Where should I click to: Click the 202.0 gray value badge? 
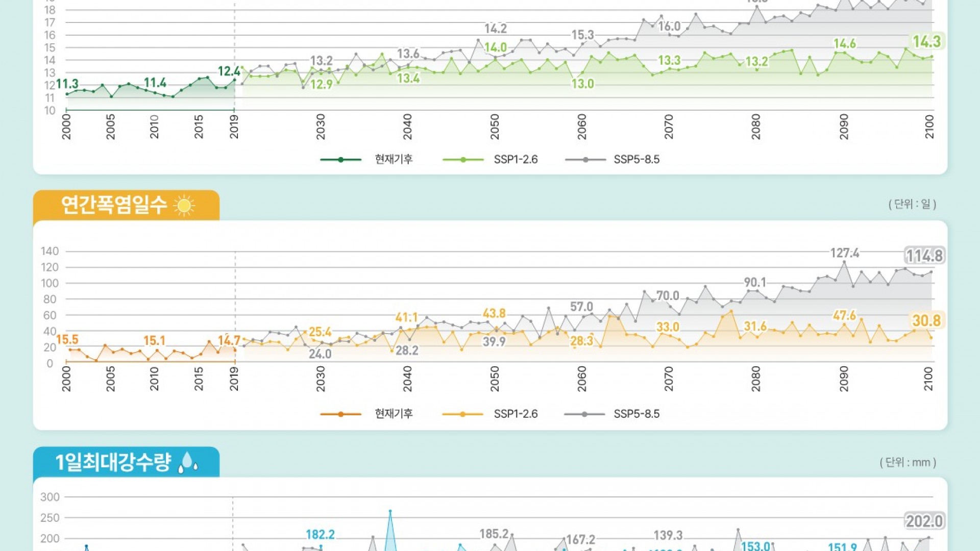924,521
